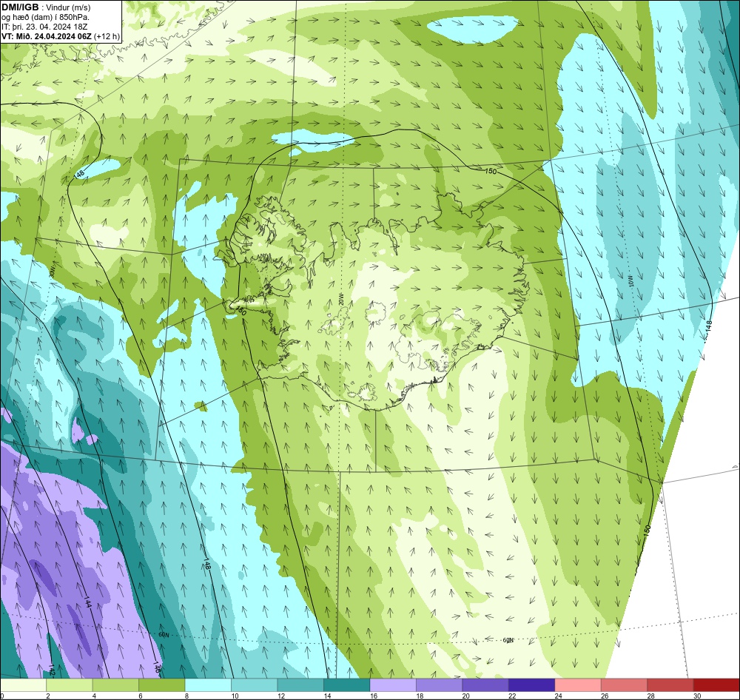This screenshot has height=700, width=740.
Task: Click the '148' contour label in the northwest
Action: 80,174
